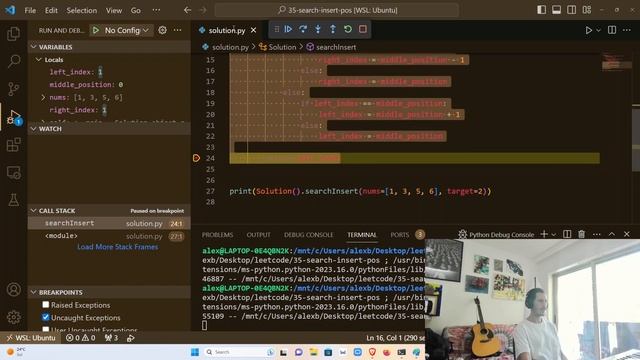Select searchInsert stack frame
640x360 pixels.
tap(109, 223)
